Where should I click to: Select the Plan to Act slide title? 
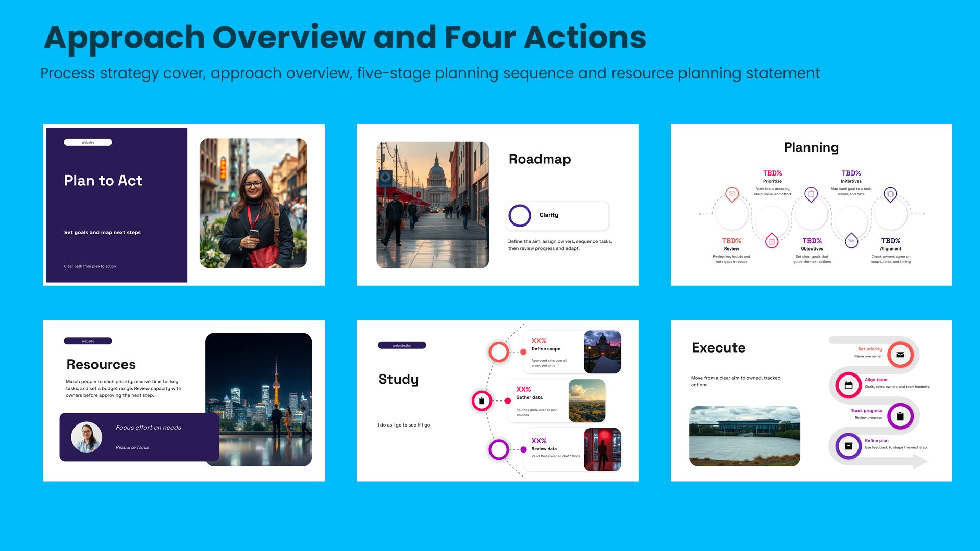point(103,181)
